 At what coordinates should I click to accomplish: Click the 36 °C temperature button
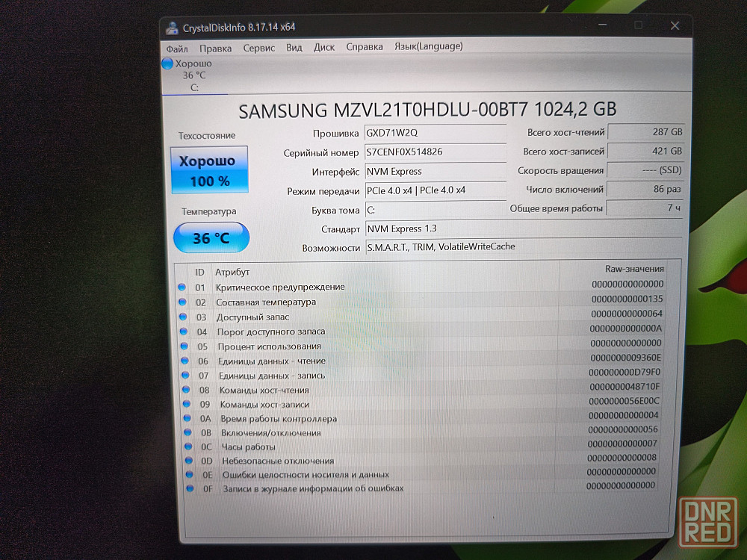click(211, 238)
